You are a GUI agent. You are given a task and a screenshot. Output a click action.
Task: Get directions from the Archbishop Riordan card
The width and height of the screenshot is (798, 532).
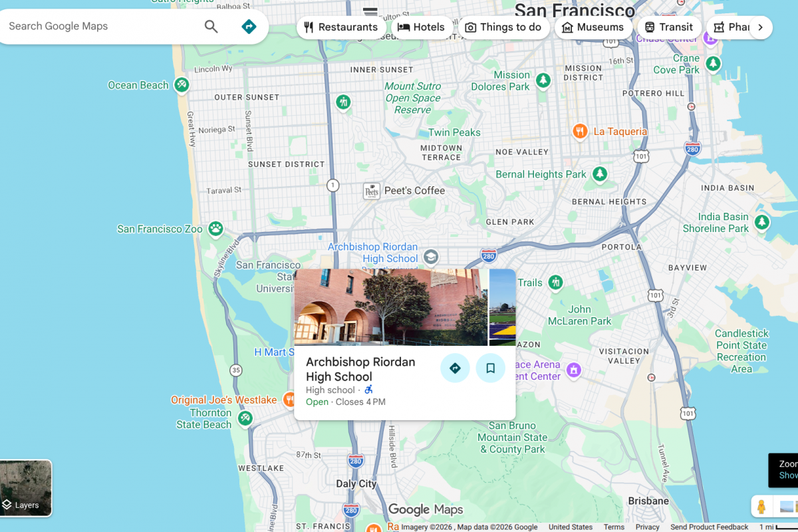point(455,368)
